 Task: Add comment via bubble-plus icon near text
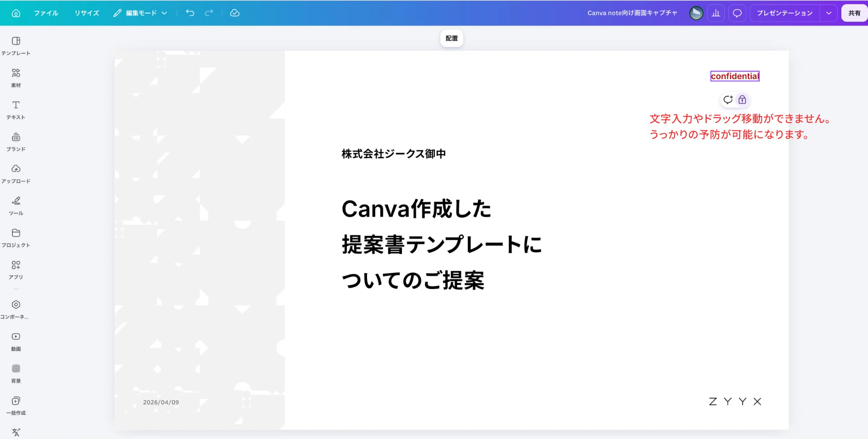tap(728, 100)
